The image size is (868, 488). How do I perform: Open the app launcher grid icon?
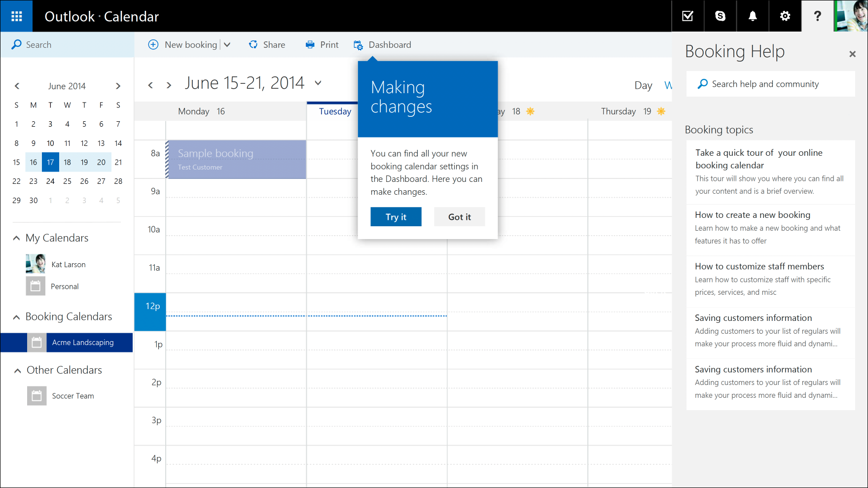point(16,16)
